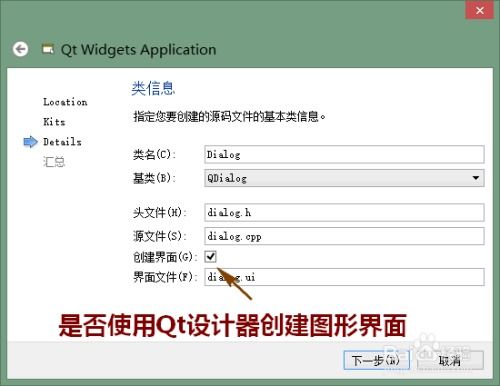Click the 源文件(S) dialog.cpp field
500x386 pixels.
[344, 236]
